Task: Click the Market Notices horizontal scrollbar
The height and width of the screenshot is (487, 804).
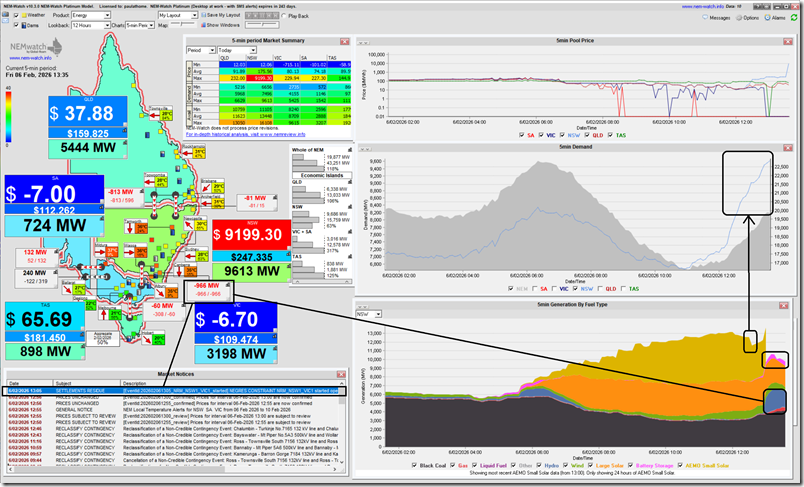Action: pyautogui.click(x=174, y=469)
